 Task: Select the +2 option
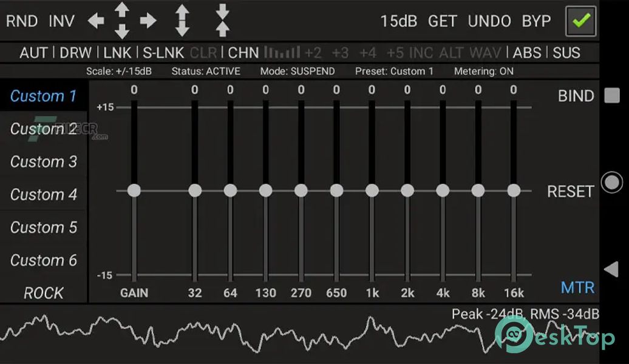[x=313, y=53]
